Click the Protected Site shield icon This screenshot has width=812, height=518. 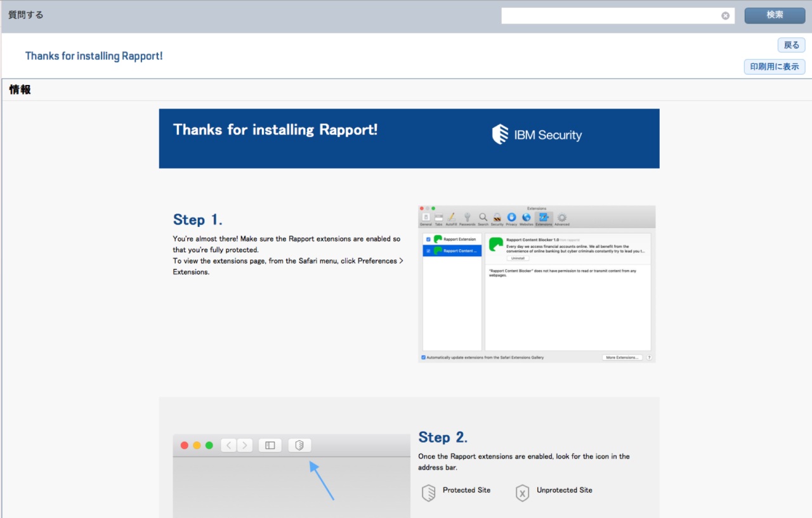(x=429, y=493)
